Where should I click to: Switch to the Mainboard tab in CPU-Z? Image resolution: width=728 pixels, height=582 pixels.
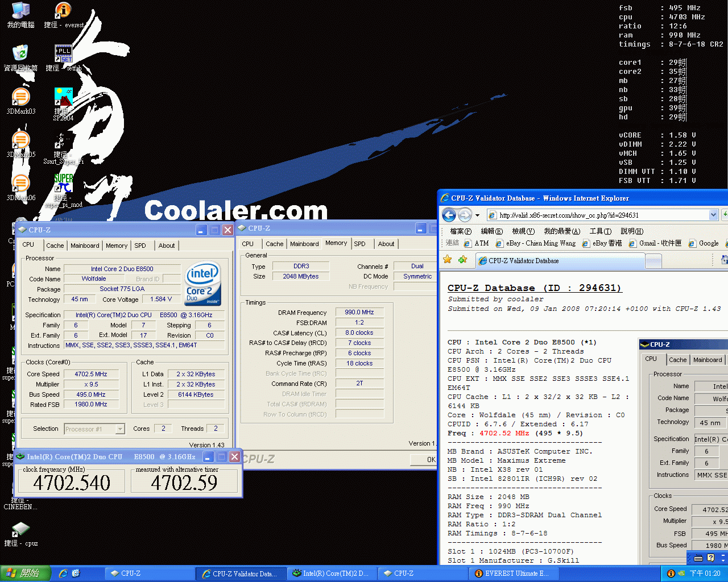pyautogui.click(x=85, y=246)
